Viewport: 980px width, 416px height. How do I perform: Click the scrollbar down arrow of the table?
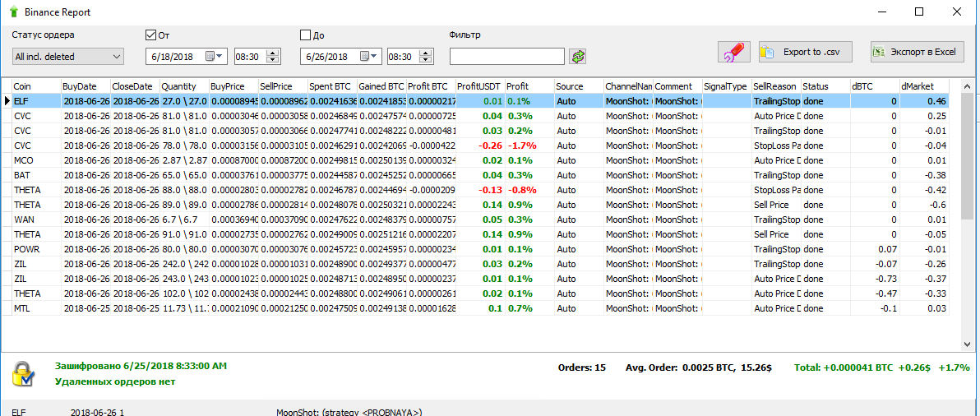[967, 344]
